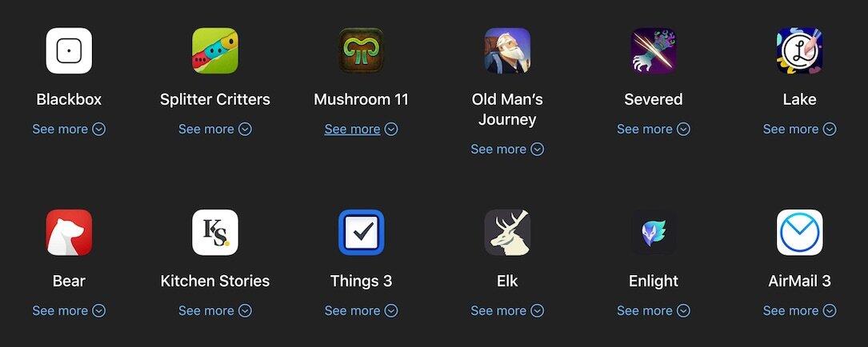
Task: Select the Enlight fox icon
Action: click(x=654, y=233)
